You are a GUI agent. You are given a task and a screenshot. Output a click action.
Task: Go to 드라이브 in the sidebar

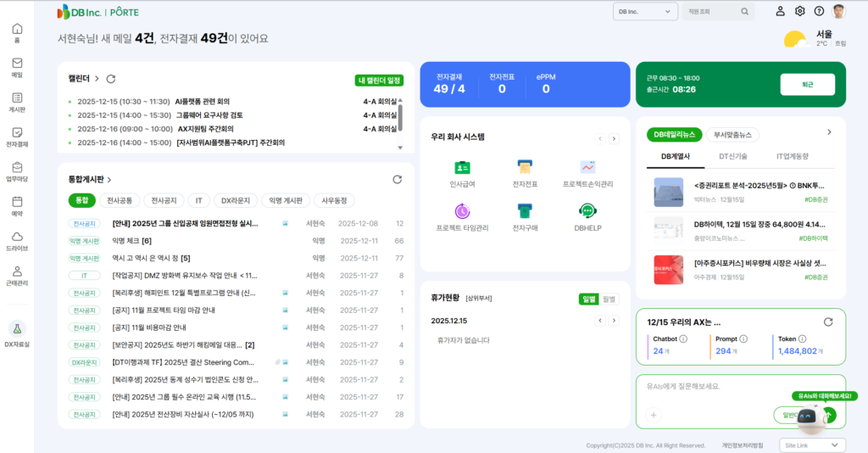point(17,241)
